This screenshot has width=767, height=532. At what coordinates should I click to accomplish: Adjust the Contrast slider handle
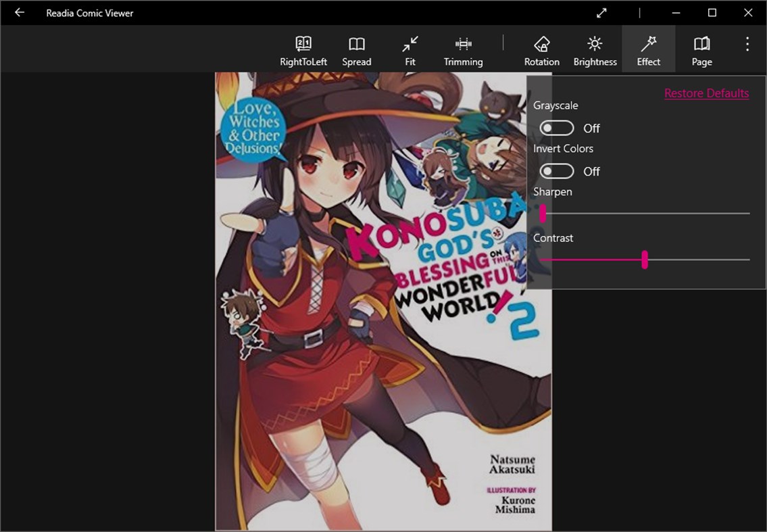click(644, 260)
